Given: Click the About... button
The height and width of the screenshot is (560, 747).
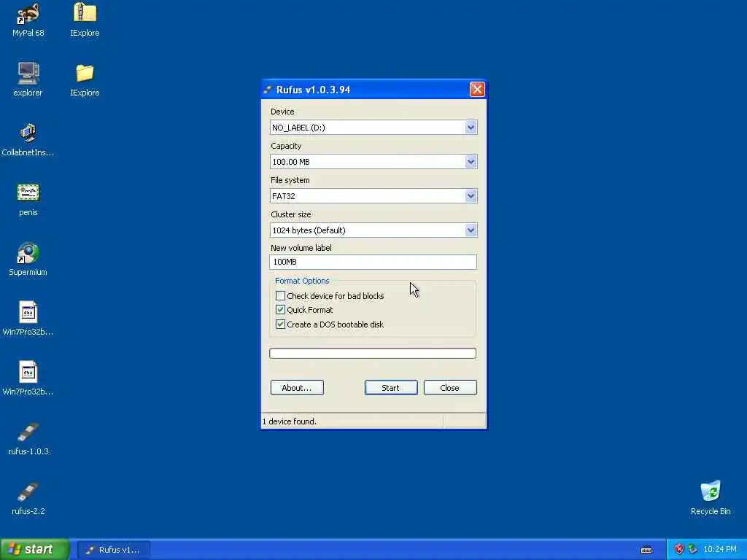Looking at the screenshot, I should (297, 388).
